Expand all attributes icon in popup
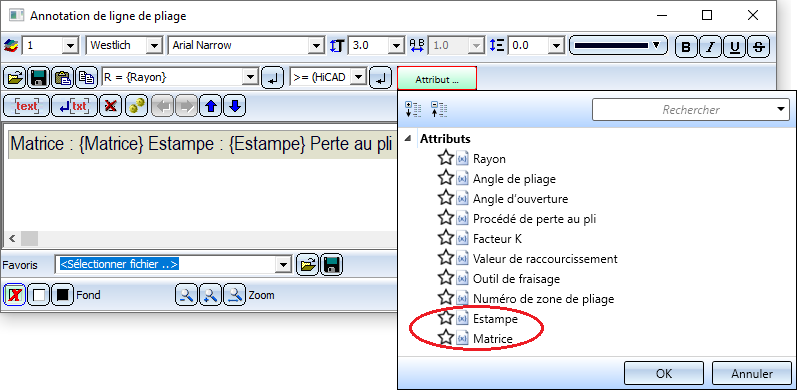 click(x=413, y=109)
